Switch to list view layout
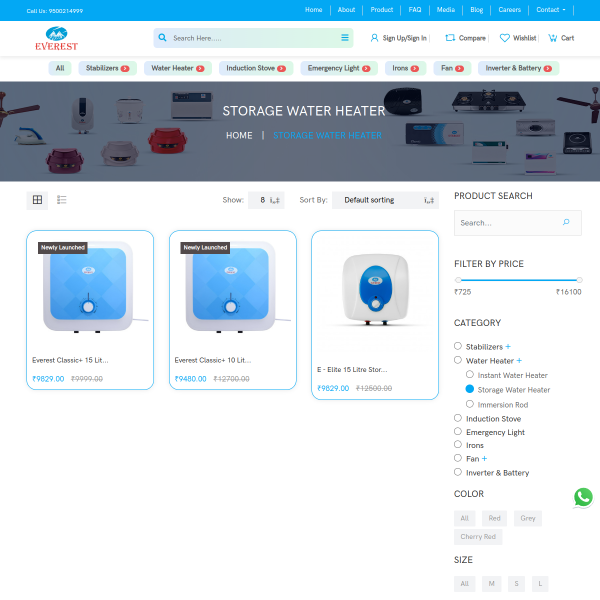This screenshot has width=600, height=600. tap(62, 200)
